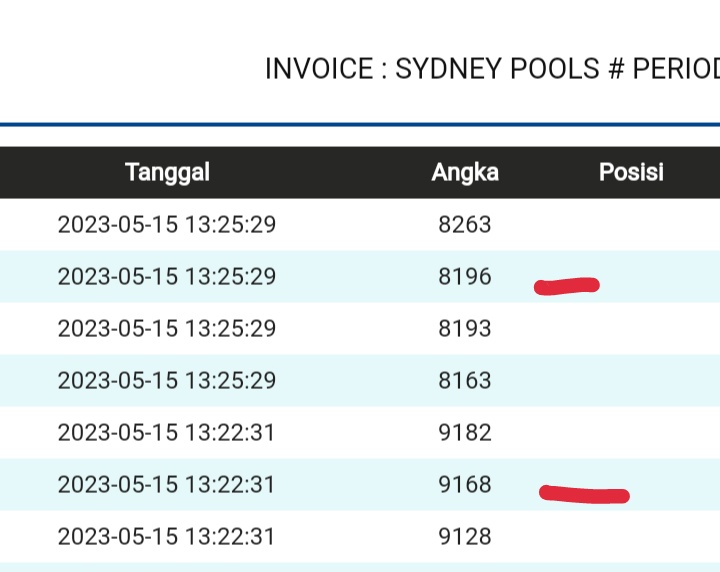The width and height of the screenshot is (720, 572).
Task: Click the date in the 9128 row
Action: (x=166, y=536)
